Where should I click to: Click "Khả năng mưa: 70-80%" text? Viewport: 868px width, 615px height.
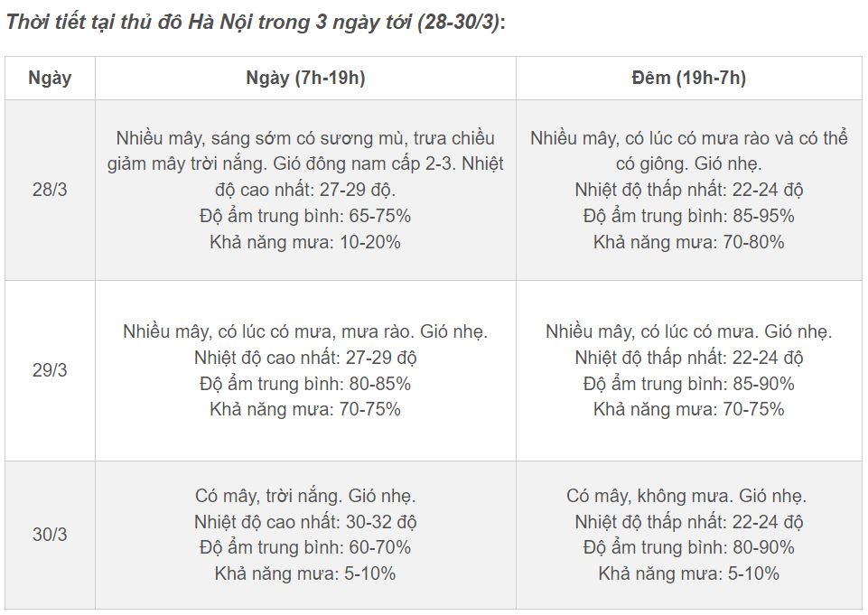[688, 242]
